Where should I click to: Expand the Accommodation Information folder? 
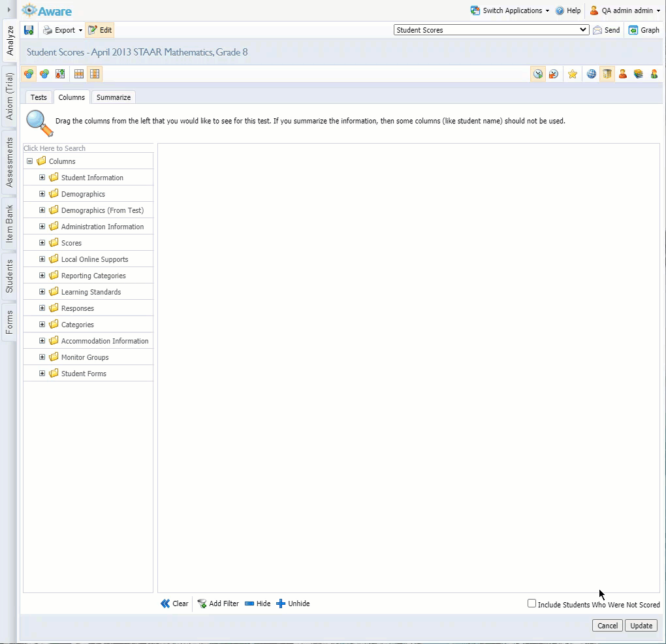[x=42, y=341]
